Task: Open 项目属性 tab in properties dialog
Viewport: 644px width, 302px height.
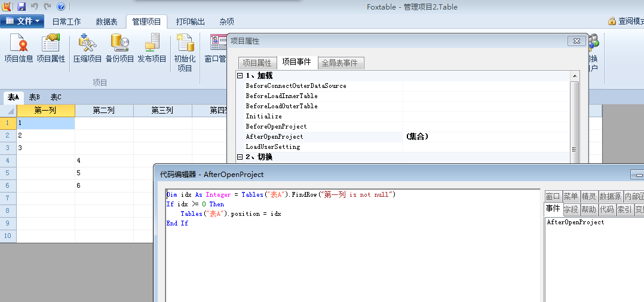Action: 257,63
